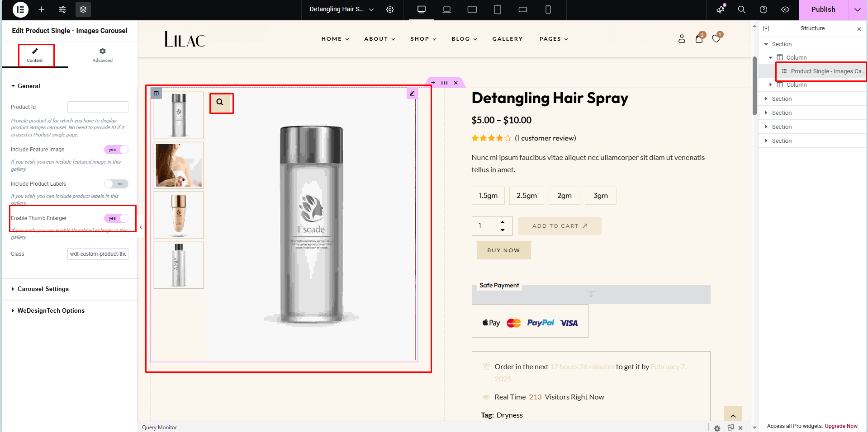The image size is (868, 432).
Task: Click the widget edit pencil icon
Action: click(412, 94)
